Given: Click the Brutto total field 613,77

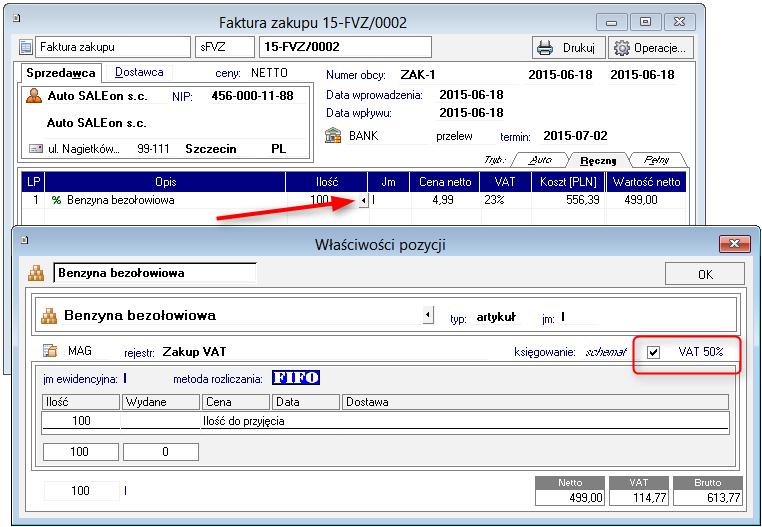Looking at the screenshot, I should pos(708,498).
